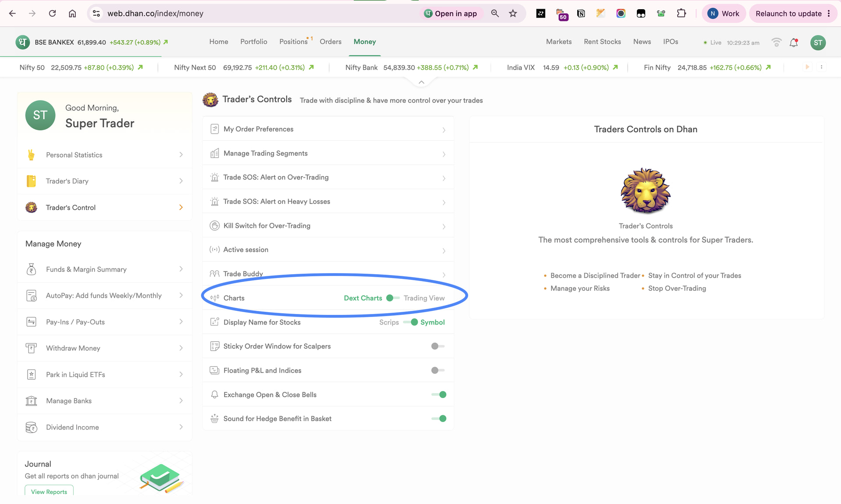Toggle Charts between Dext and Trading View

click(x=393, y=298)
